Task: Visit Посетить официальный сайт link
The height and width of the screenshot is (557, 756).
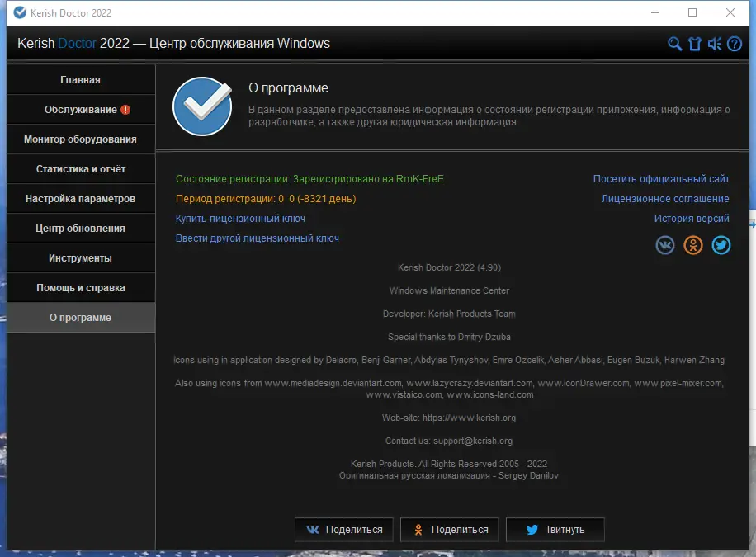Action: [x=661, y=179]
